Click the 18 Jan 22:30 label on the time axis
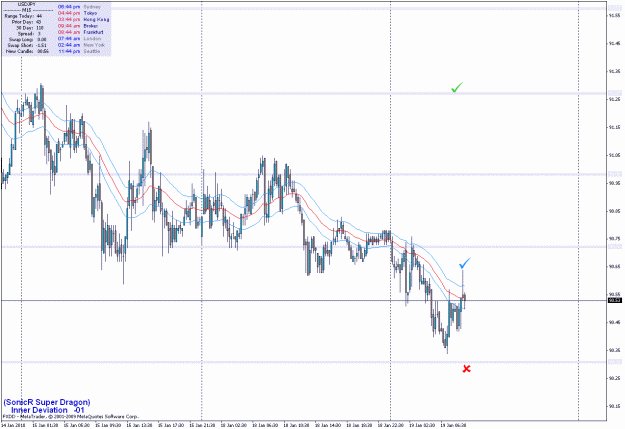This screenshot has height=429, width=625. click(391, 425)
